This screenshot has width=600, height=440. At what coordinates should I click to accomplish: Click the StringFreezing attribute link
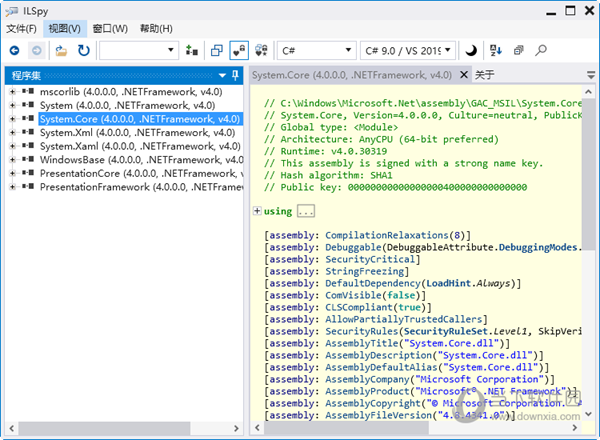click(364, 271)
